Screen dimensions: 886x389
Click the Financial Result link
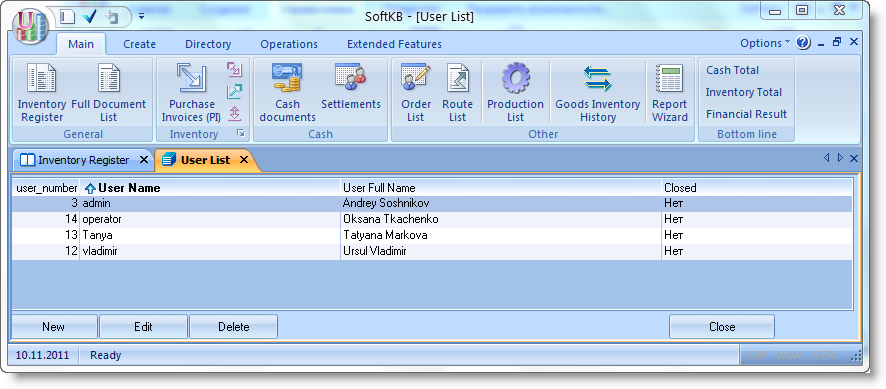pyautogui.click(x=746, y=114)
